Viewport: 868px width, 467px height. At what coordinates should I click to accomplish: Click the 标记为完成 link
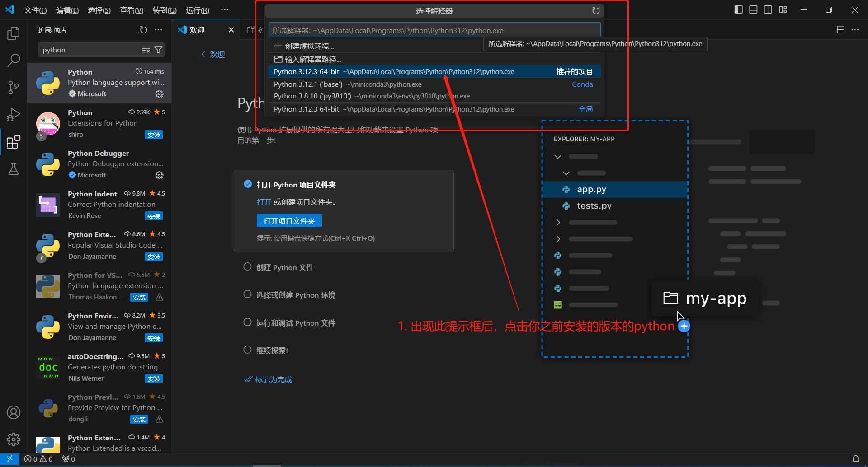point(268,379)
